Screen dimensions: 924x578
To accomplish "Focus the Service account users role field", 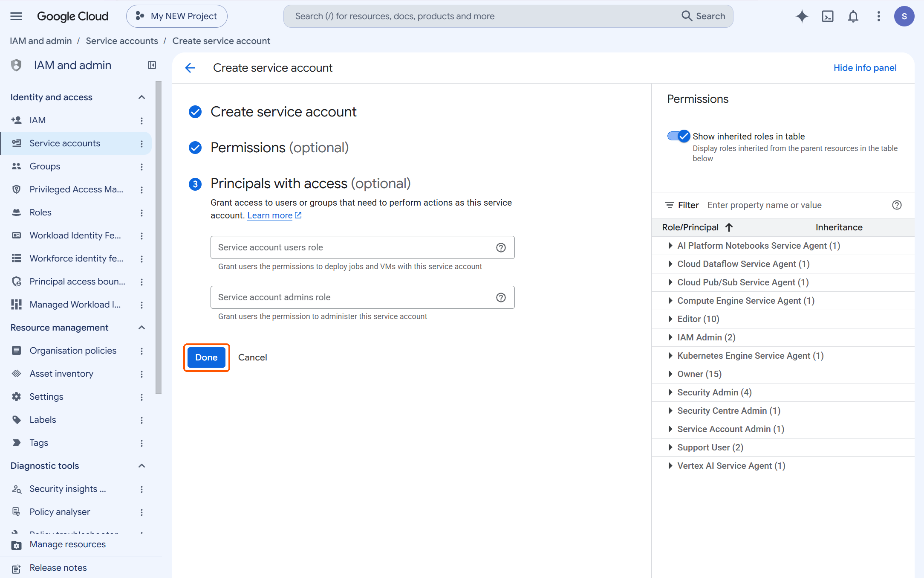I will coord(362,247).
